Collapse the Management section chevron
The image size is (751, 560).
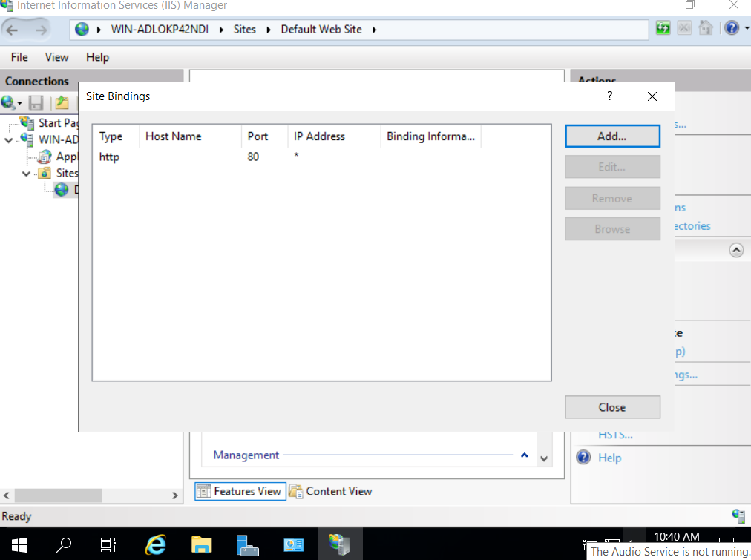point(524,455)
